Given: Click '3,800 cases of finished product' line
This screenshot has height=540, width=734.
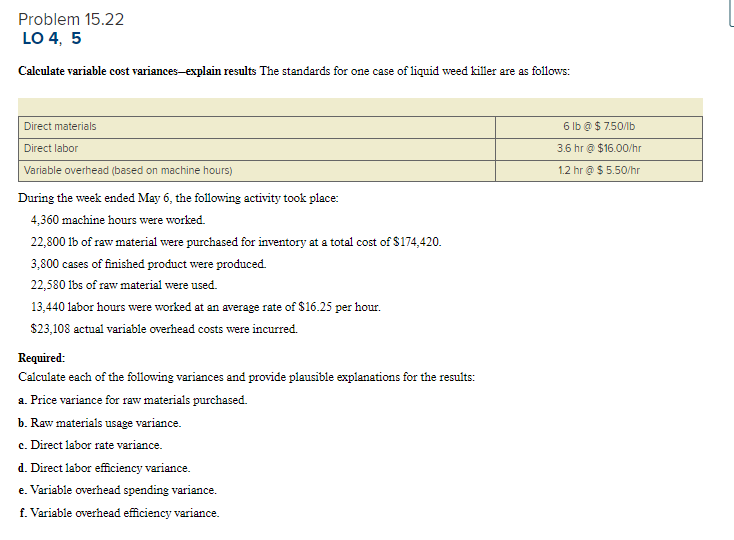Looking at the screenshot, I should (148, 264).
